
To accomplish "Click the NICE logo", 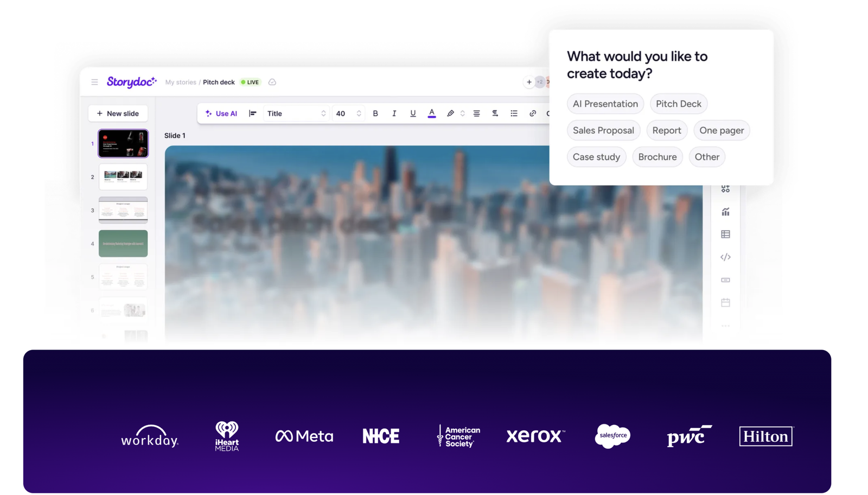I will point(381,436).
